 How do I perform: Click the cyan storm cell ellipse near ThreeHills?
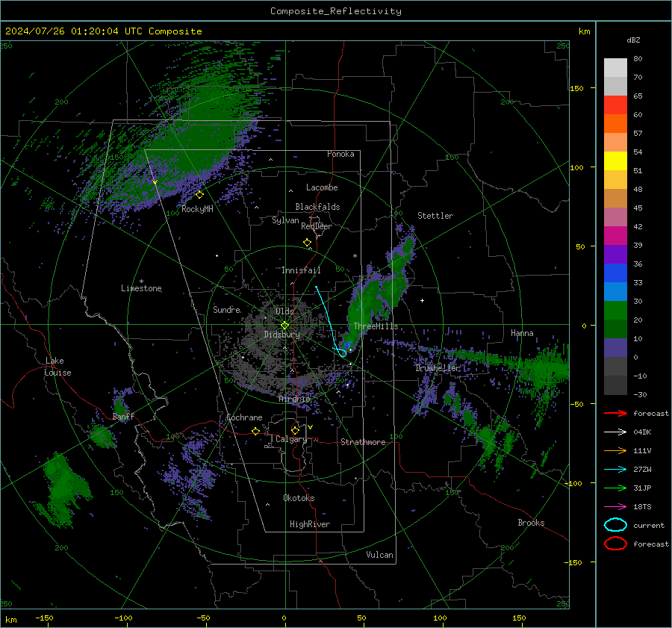(x=343, y=353)
